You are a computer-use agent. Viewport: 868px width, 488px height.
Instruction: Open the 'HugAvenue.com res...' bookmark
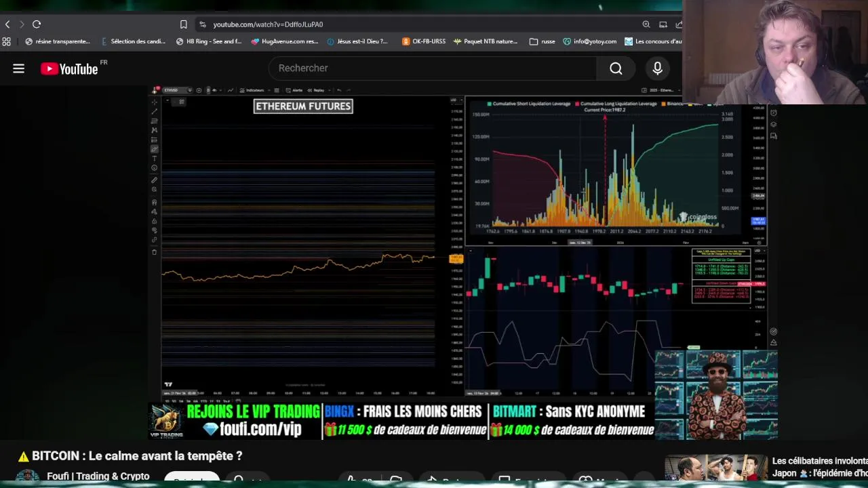coord(285,41)
